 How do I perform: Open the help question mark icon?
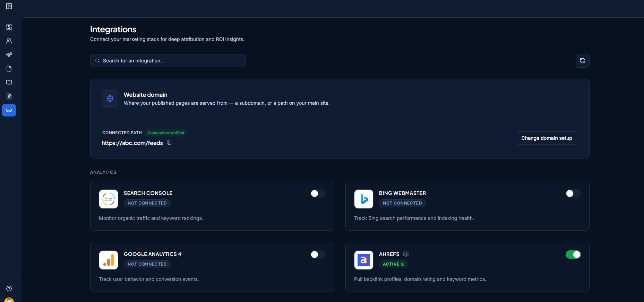(9, 288)
